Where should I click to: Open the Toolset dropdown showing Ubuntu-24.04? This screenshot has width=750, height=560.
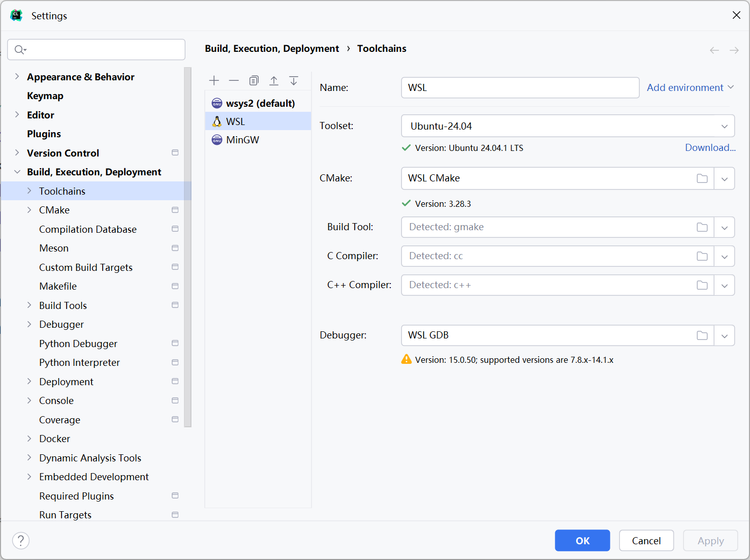(x=568, y=126)
